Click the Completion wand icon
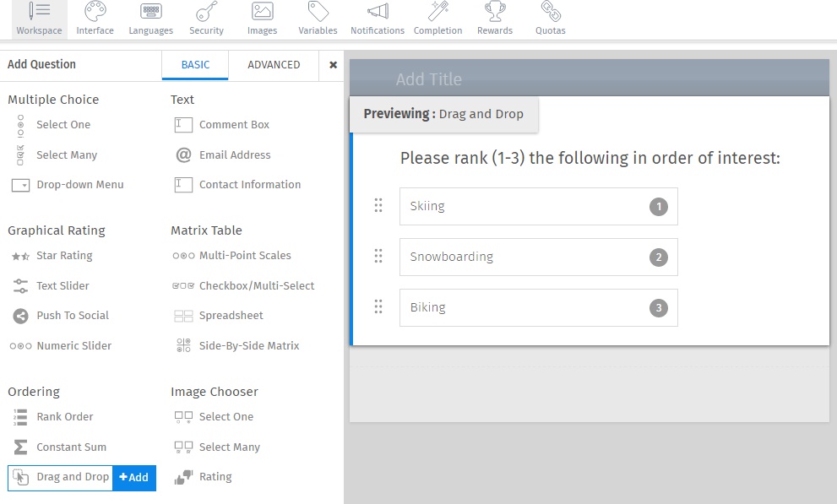The width and height of the screenshot is (837, 504). [x=438, y=12]
